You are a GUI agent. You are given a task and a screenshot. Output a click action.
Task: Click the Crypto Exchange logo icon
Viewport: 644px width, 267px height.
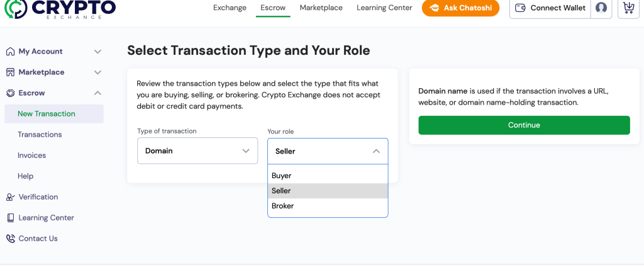(x=16, y=8)
